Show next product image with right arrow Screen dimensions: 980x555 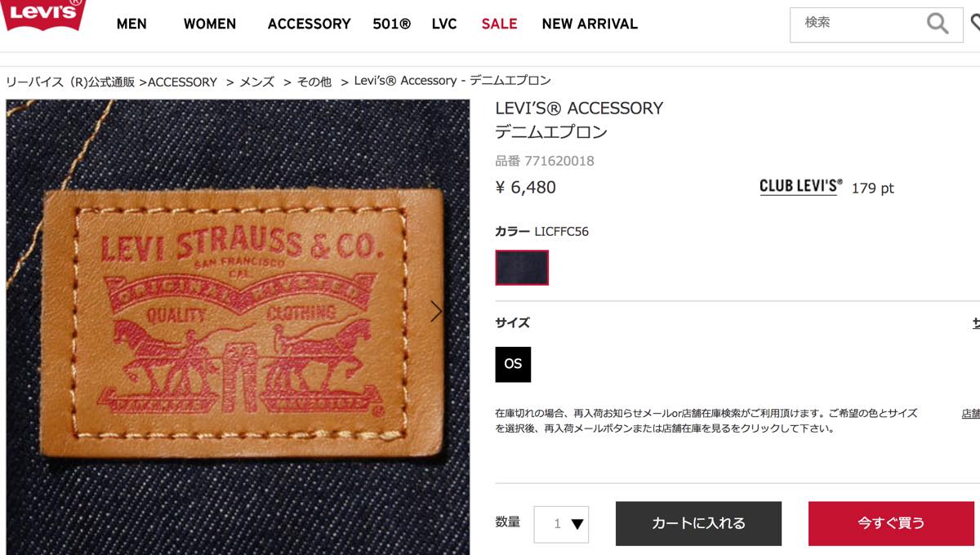coord(436,311)
